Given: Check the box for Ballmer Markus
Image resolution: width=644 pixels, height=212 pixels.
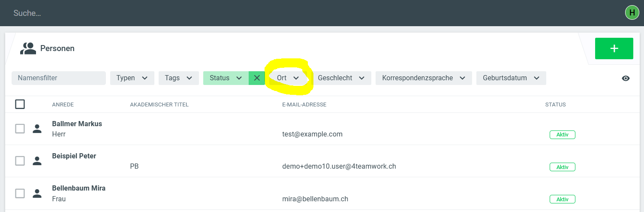Looking at the screenshot, I should point(20,129).
